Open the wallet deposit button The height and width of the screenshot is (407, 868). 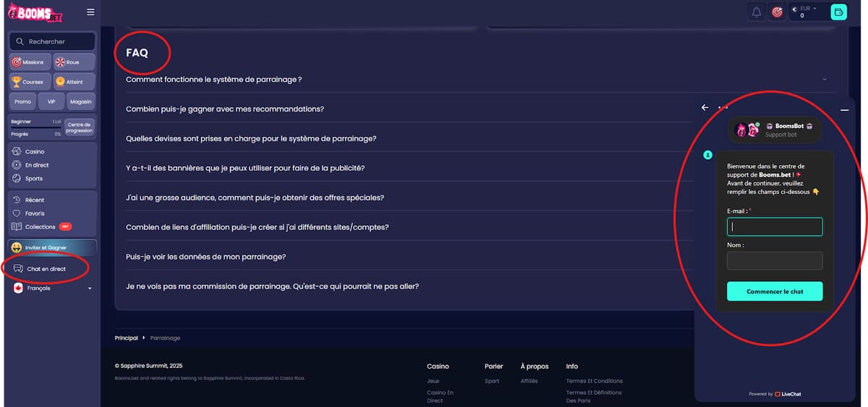point(838,12)
